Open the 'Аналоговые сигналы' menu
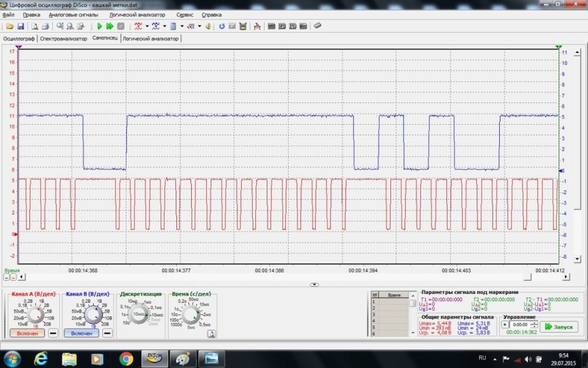Screen dimensions: 588x368 tap(73, 14)
